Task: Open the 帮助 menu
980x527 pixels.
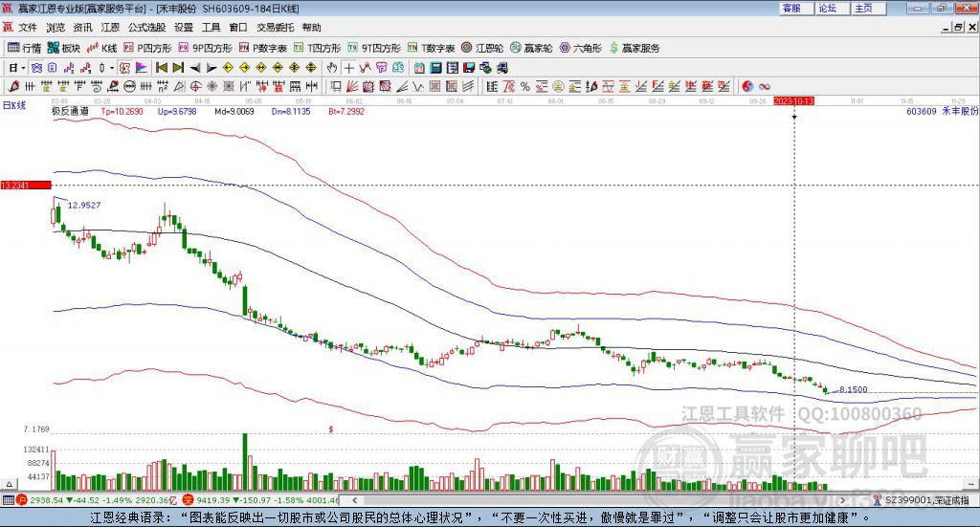Action: 311,28
